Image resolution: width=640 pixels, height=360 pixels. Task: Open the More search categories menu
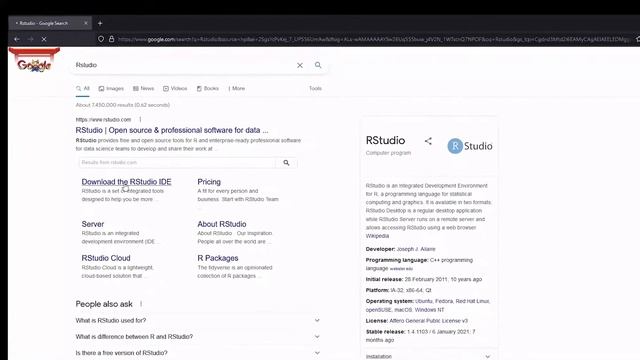[237, 89]
